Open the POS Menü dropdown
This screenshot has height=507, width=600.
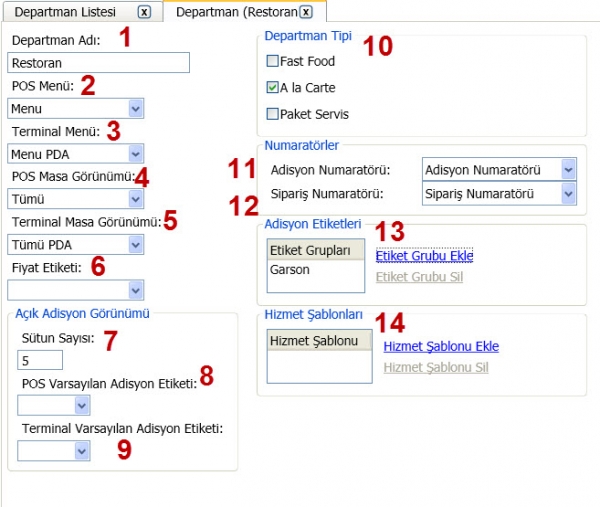pos(136,109)
